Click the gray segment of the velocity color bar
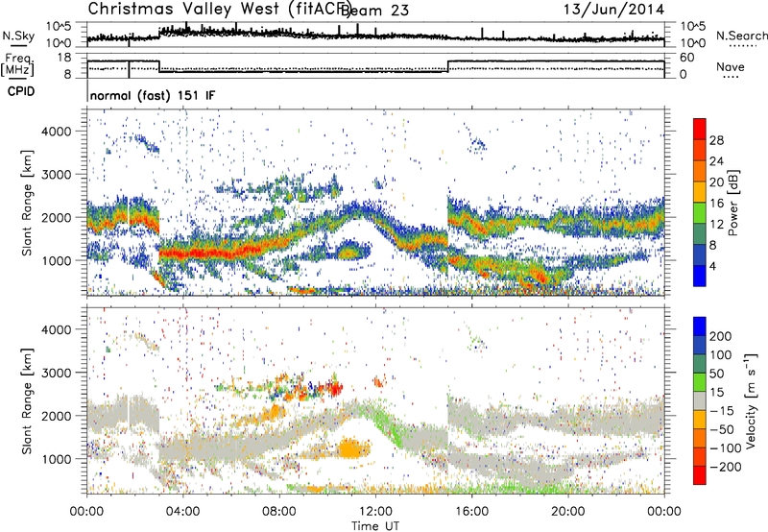768x532 pixels. [x=700, y=401]
